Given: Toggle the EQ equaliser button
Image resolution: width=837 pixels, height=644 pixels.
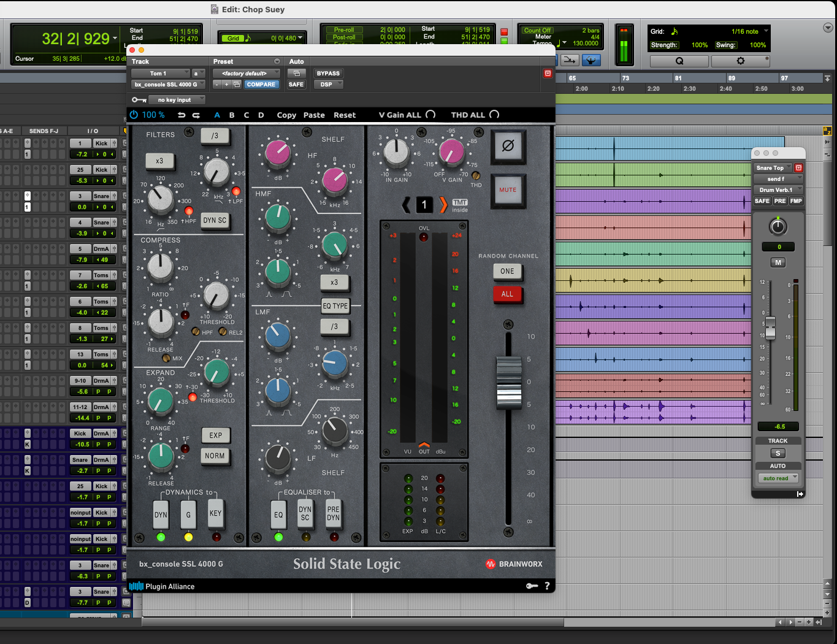Looking at the screenshot, I should coord(278,515).
